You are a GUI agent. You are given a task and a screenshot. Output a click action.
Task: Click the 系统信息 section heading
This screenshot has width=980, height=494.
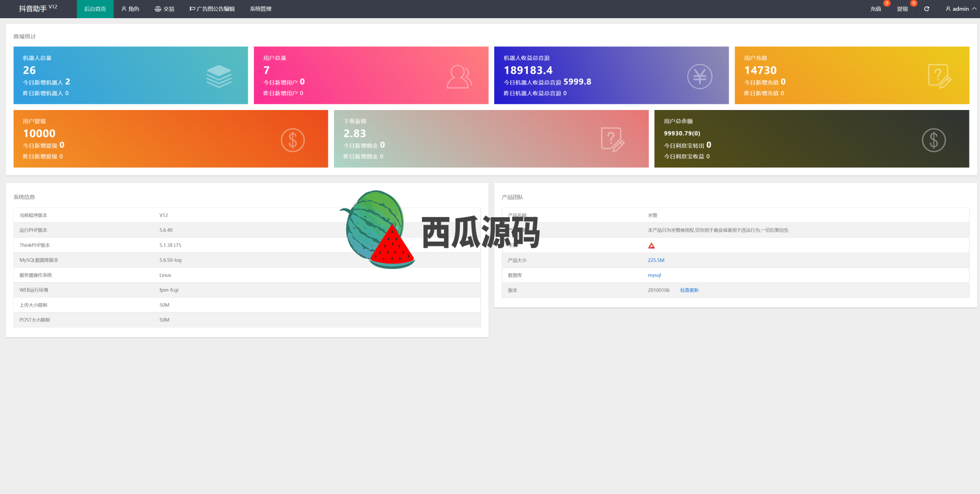(24, 197)
